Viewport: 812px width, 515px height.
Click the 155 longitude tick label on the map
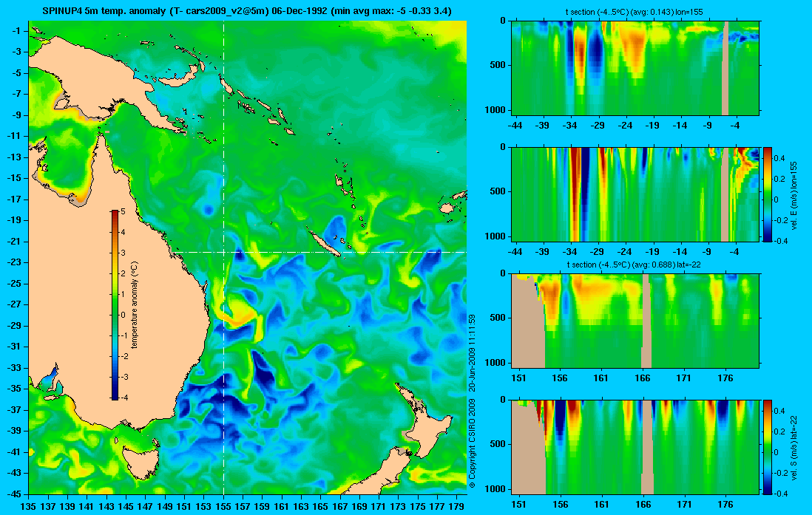tap(224, 507)
